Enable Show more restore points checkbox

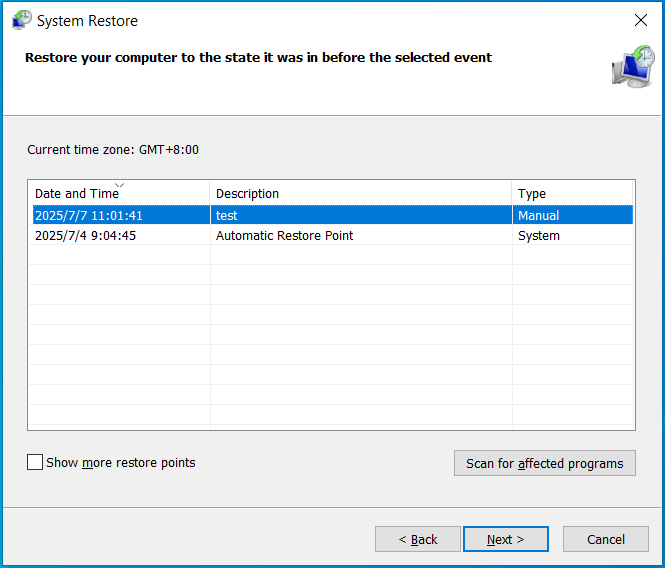(x=36, y=463)
